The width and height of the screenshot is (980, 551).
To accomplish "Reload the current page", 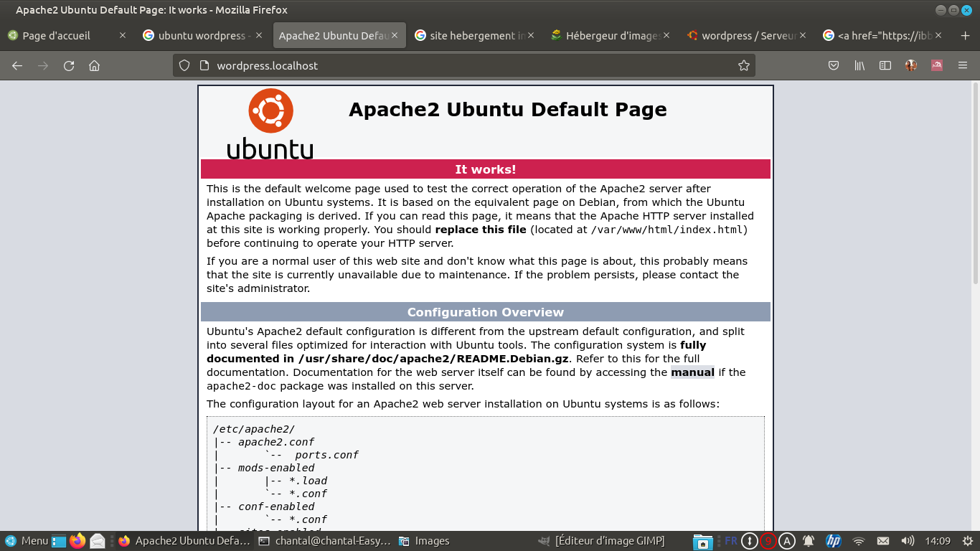I will click(x=69, y=65).
